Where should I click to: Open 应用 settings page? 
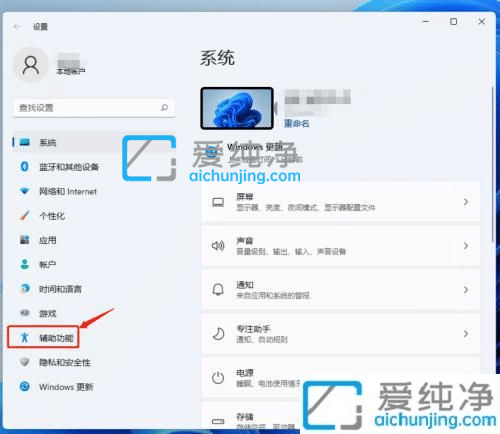point(48,240)
